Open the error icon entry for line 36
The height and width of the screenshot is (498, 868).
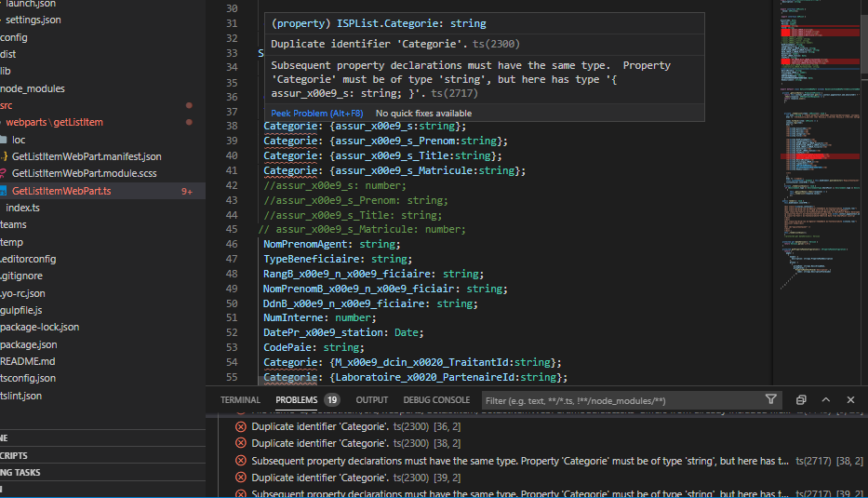(x=241, y=426)
